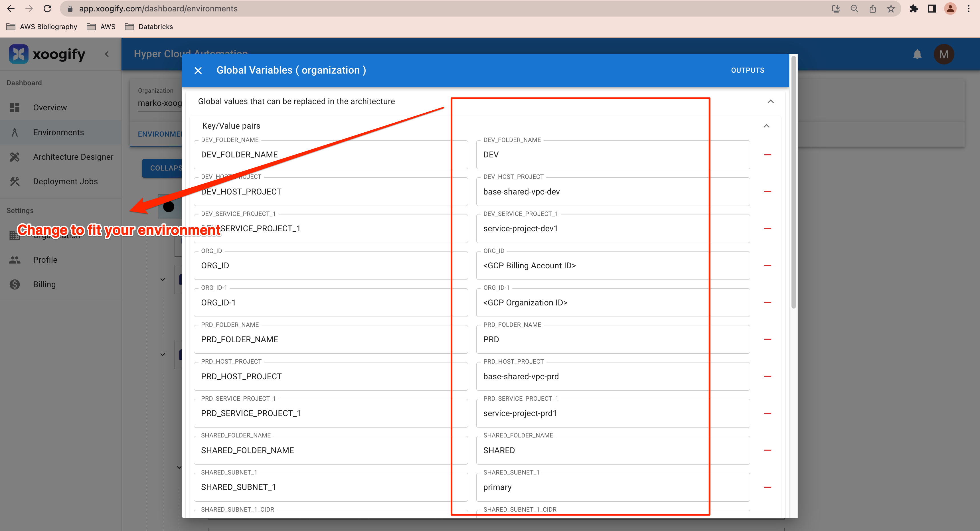
Task: Delete the ORG_ID variable row
Action: 767,265
